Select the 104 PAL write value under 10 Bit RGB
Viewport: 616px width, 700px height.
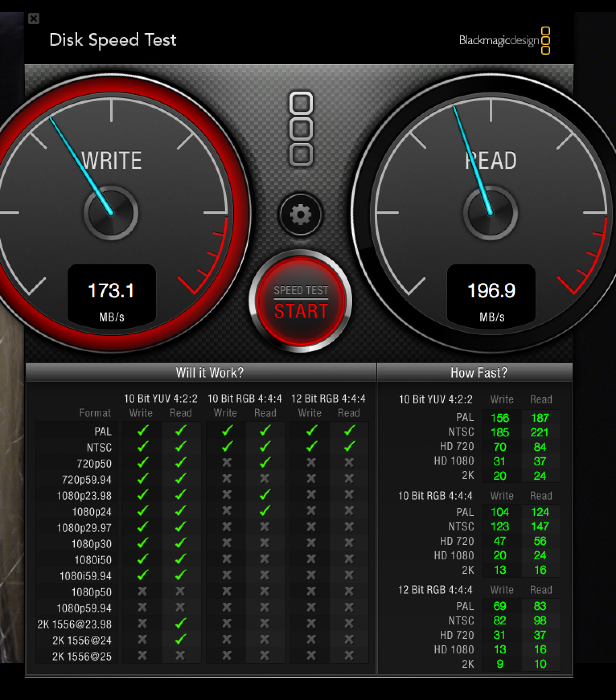500,512
